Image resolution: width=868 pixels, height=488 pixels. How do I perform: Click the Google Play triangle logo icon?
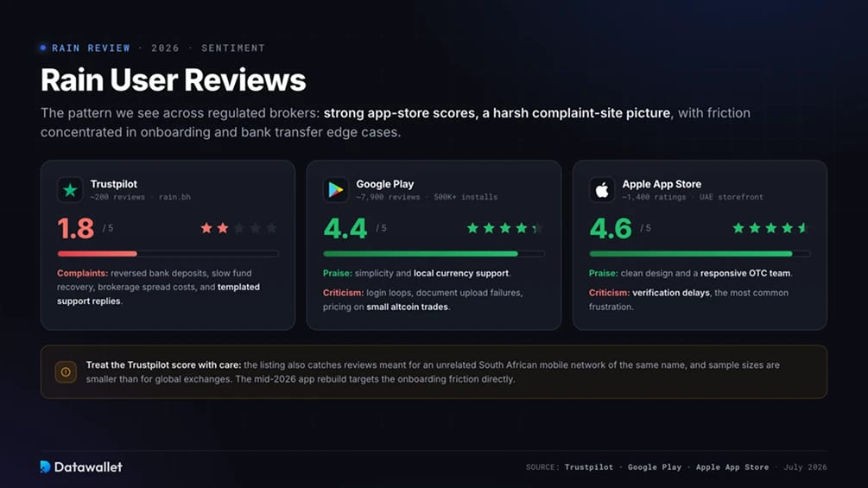(x=335, y=190)
